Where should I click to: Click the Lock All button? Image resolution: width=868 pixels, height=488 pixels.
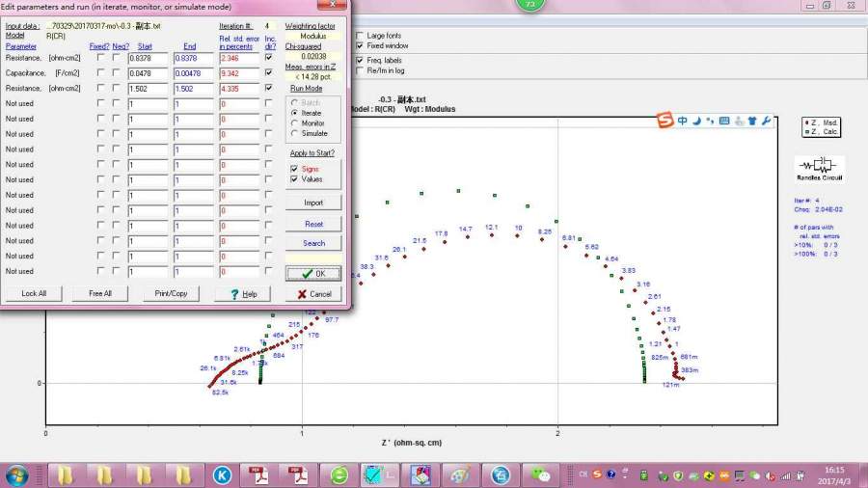[34, 294]
